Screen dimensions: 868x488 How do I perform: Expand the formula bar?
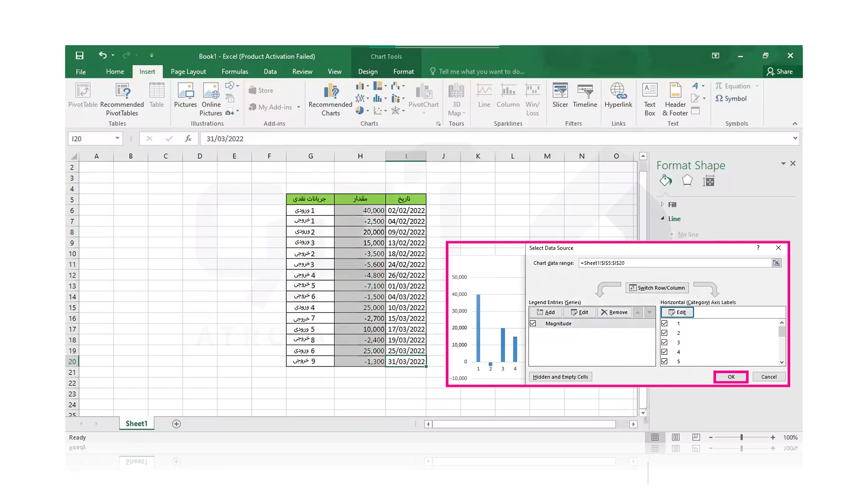[795, 138]
